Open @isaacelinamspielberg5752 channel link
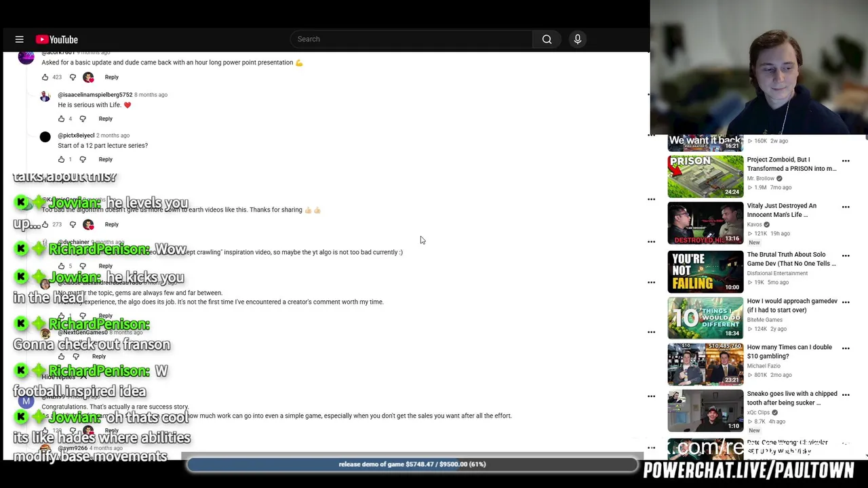This screenshot has height=488, width=868. pos(95,95)
